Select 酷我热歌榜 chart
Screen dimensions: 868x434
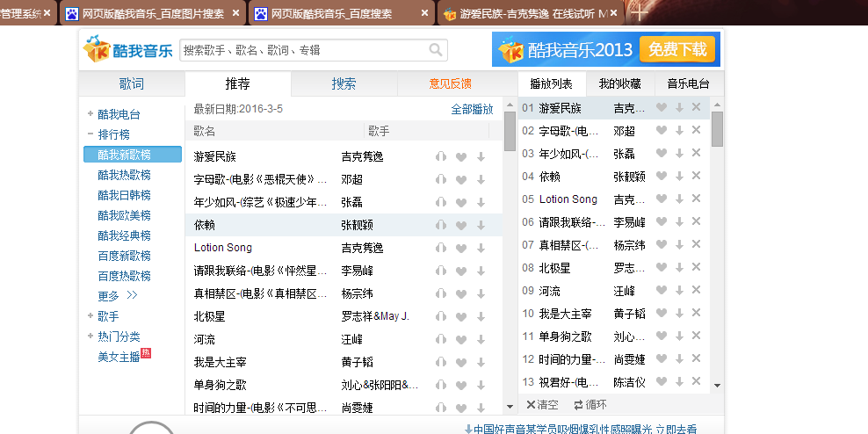coord(124,175)
